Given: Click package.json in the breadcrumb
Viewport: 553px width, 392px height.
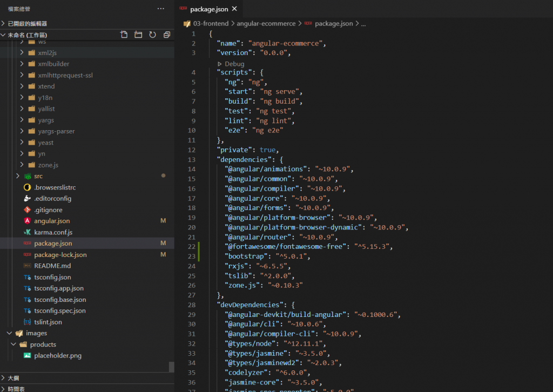Looking at the screenshot, I should click(334, 24).
